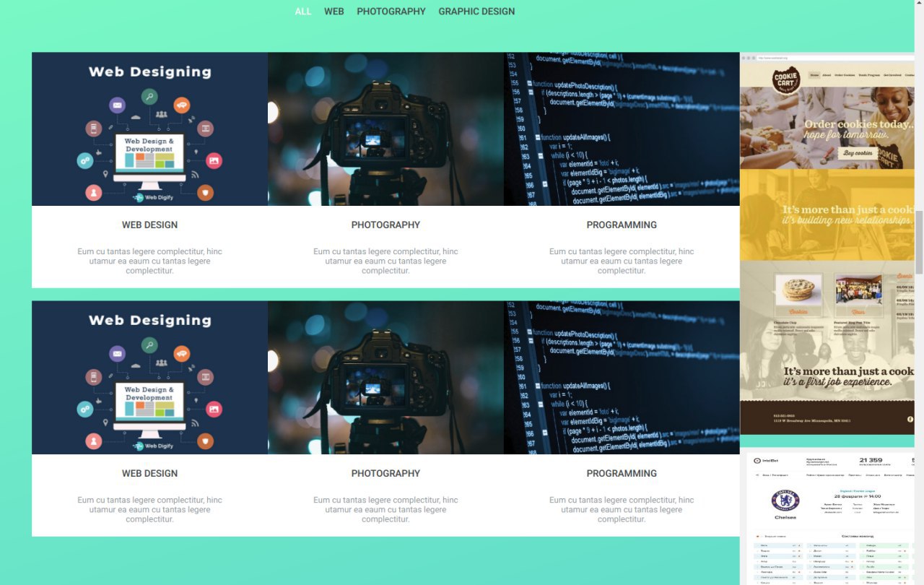Click the WEB DESIGN title in the top row
Image resolution: width=924 pixels, height=585 pixels.
(149, 225)
